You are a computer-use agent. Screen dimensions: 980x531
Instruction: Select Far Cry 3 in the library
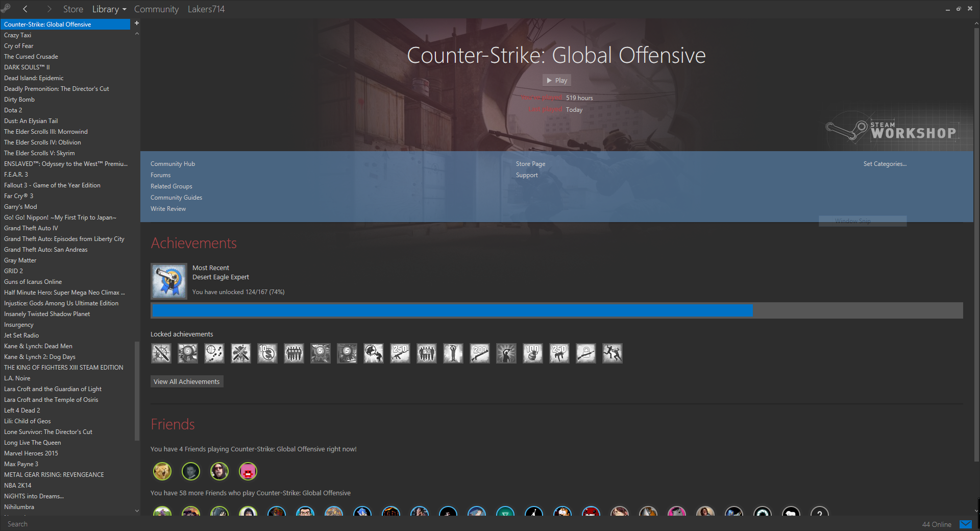click(65, 196)
